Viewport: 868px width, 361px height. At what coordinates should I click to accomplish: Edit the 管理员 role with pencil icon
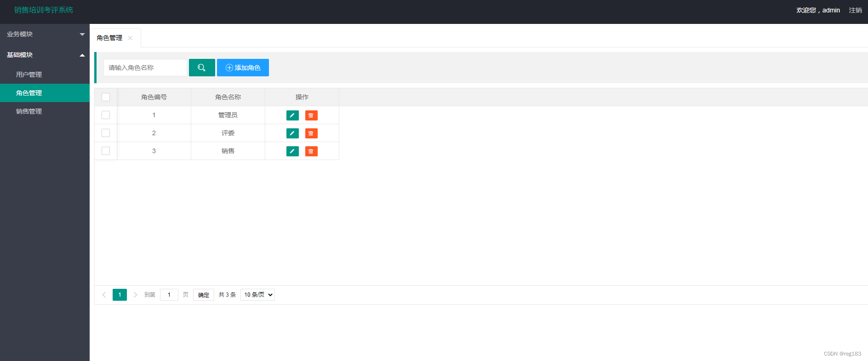[292, 115]
